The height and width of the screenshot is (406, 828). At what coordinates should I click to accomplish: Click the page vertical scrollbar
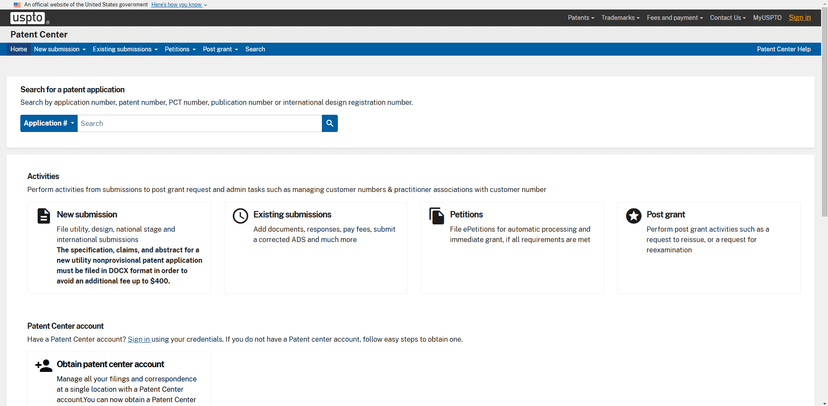pyautogui.click(x=824, y=112)
